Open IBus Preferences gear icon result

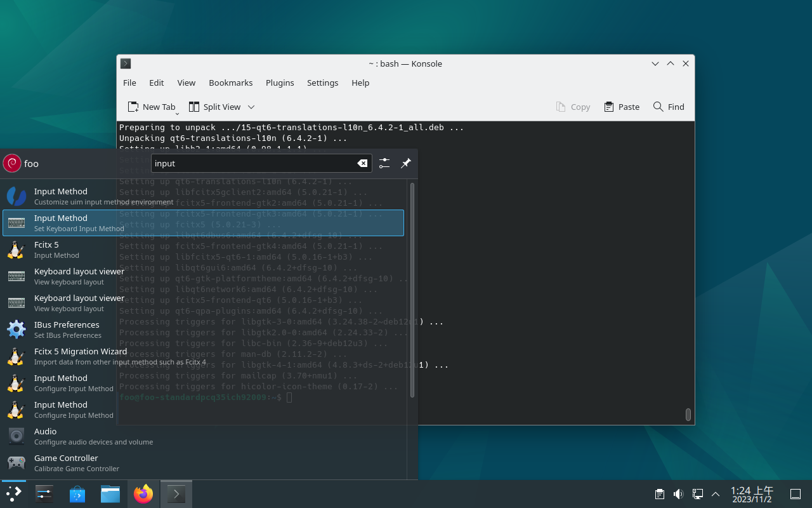click(16, 330)
